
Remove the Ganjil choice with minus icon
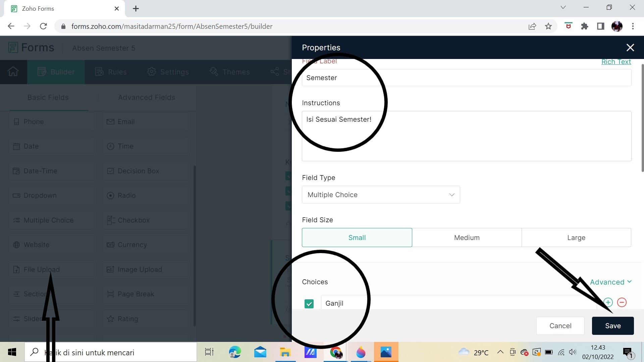[x=622, y=302]
